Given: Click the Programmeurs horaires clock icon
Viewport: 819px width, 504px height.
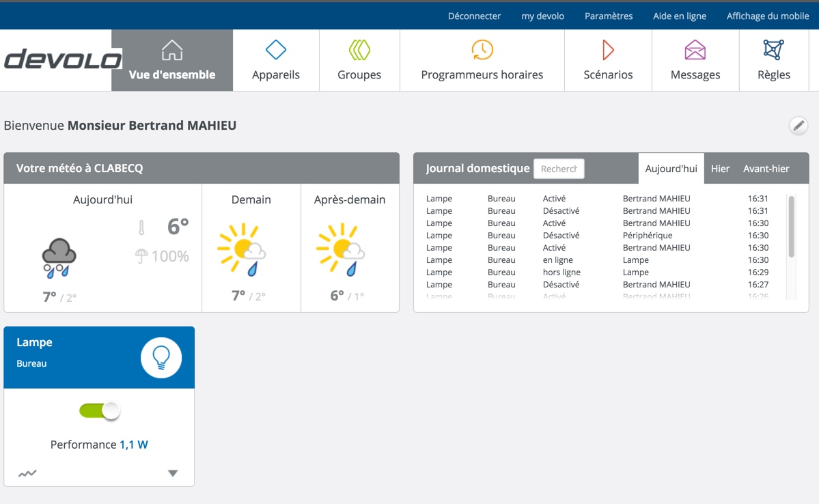Looking at the screenshot, I should click(x=482, y=50).
